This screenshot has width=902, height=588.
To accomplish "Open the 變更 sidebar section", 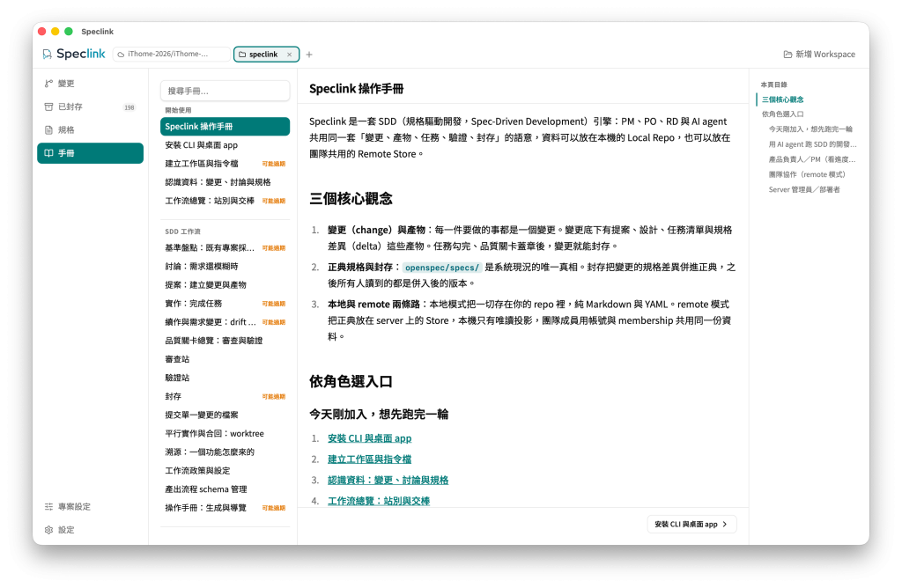I will [91, 84].
